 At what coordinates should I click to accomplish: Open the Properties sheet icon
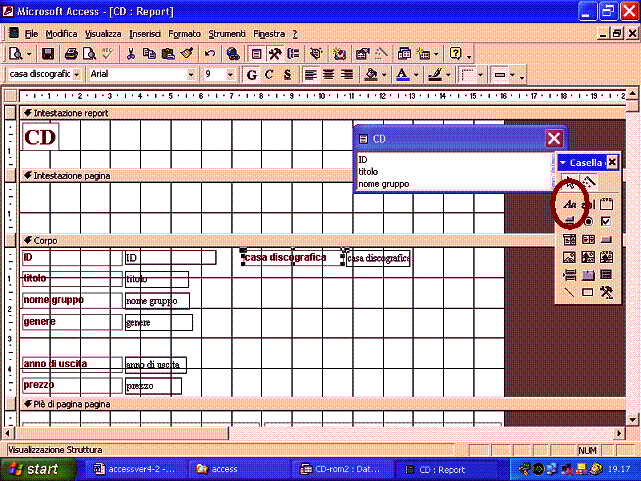coord(363,54)
